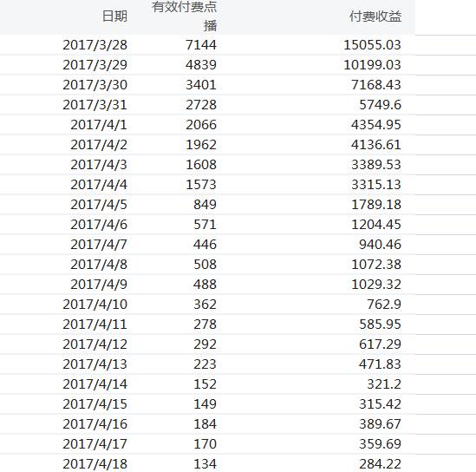Select the revenue cell 15055.03
Image resolution: width=476 pixels, height=472 pixels.
[x=372, y=45]
